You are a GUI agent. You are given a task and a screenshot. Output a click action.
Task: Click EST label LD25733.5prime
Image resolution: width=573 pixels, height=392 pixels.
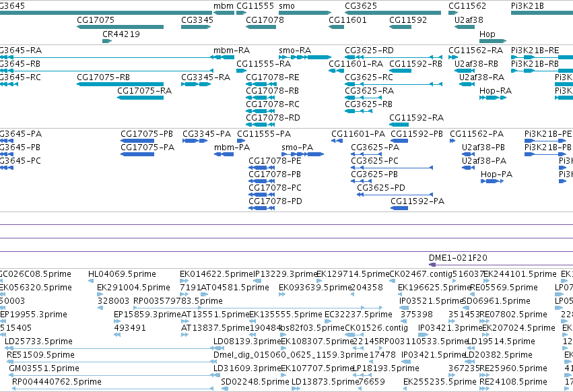coord(39,341)
